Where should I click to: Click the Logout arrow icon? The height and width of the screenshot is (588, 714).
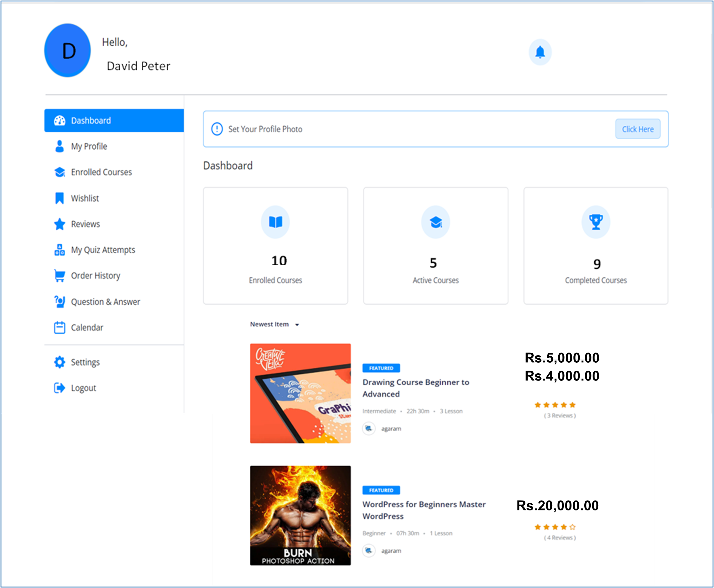click(59, 388)
